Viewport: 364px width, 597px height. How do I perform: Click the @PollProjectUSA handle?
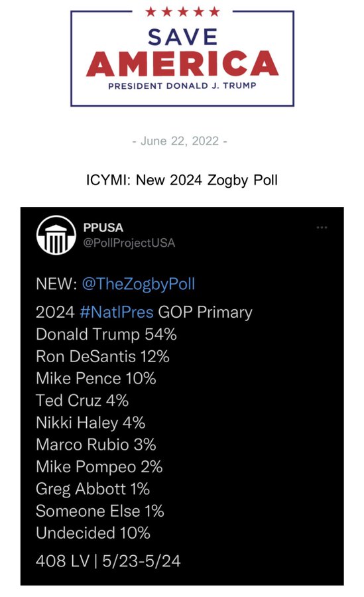(x=129, y=243)
